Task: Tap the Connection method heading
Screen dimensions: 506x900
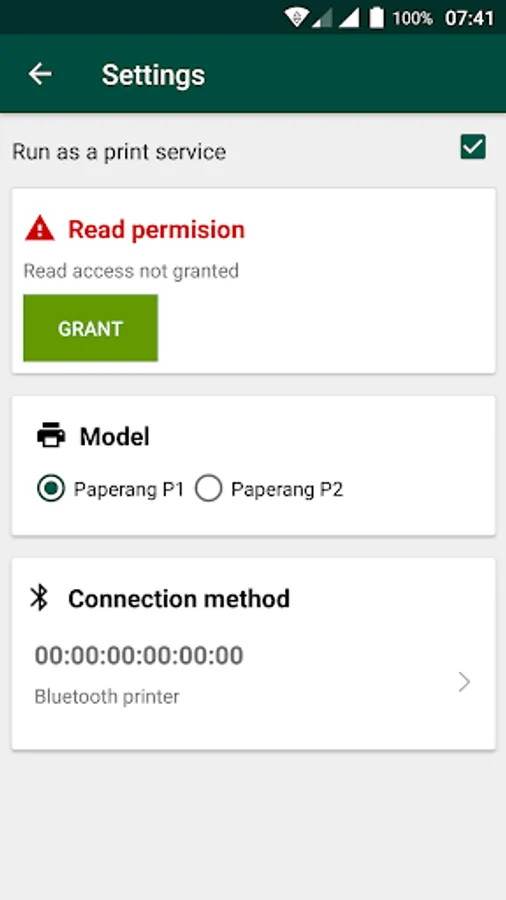Action: (x=179, y=599)
